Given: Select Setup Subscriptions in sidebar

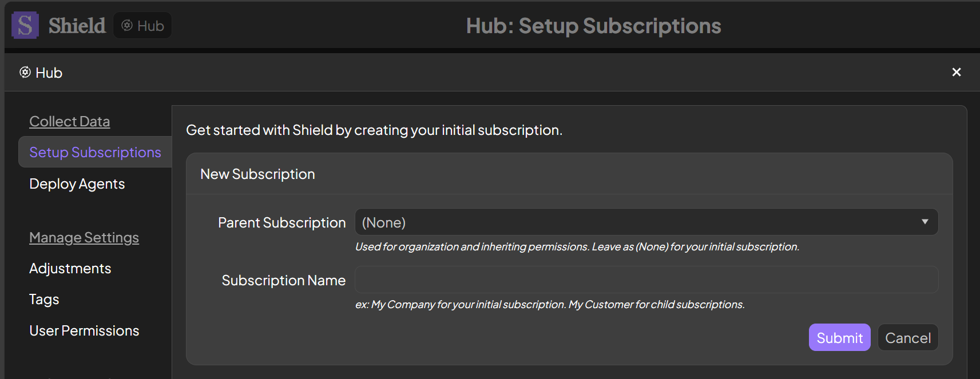Looking at the screenshot, I should pyautogui.click(x=95, y=152).
